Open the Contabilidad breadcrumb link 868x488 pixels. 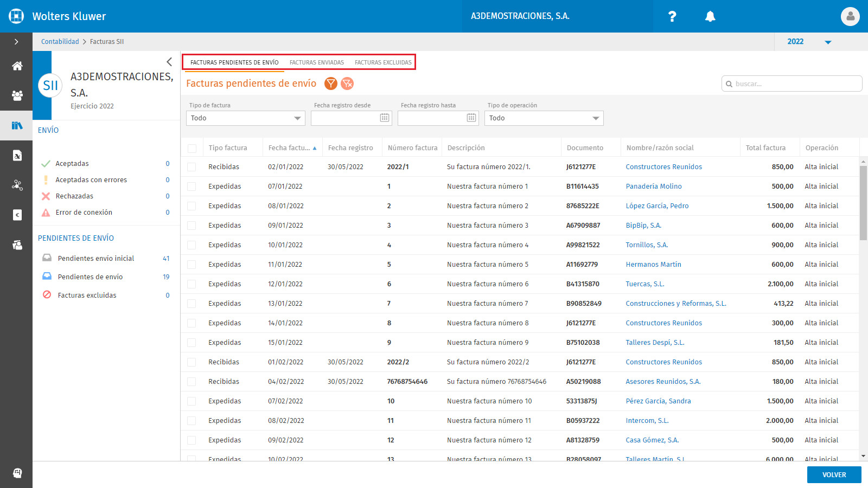tap(60, 42)
